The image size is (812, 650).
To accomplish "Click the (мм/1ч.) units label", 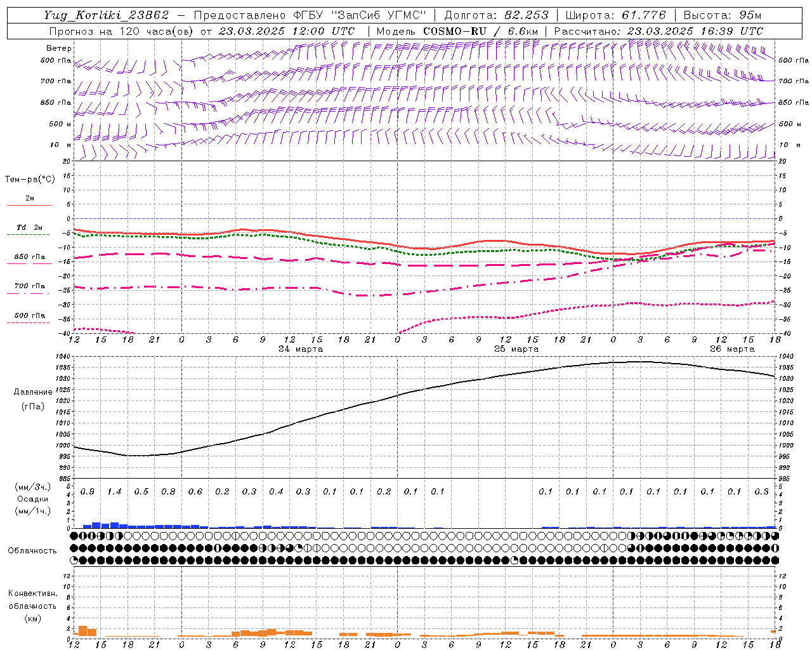I will tap(33, 511).
